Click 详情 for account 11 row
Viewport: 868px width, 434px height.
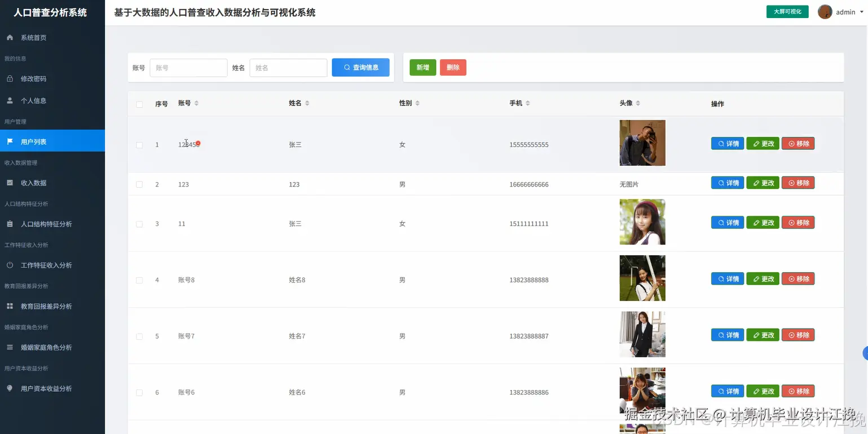click(x=728, y=223)
